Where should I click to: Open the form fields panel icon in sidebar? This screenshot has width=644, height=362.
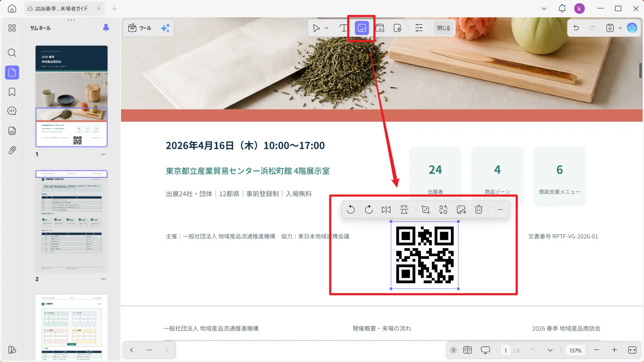tap(12, 131)
